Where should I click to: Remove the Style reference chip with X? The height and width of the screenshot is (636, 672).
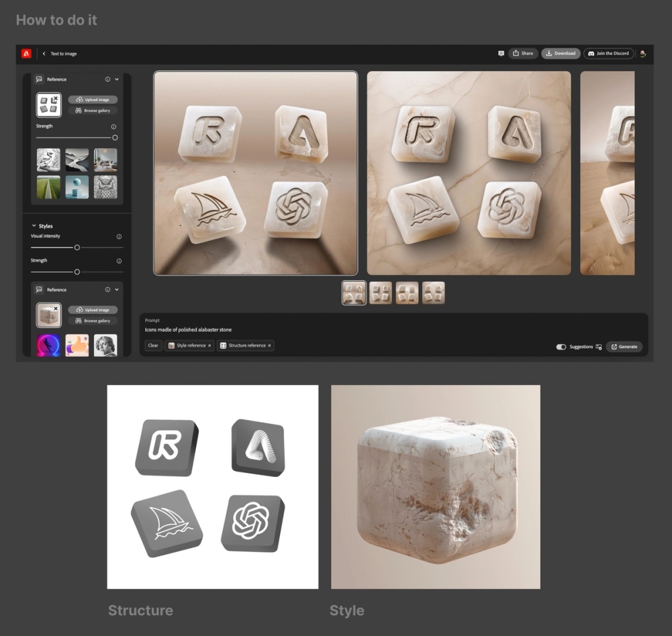tap(209, 346)
